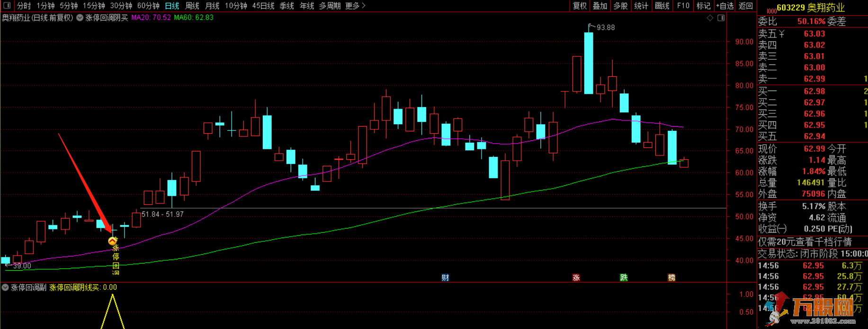868x329 pixels.
Task: Click the MA20: 70.52 value
Action: tap(151, 18)
